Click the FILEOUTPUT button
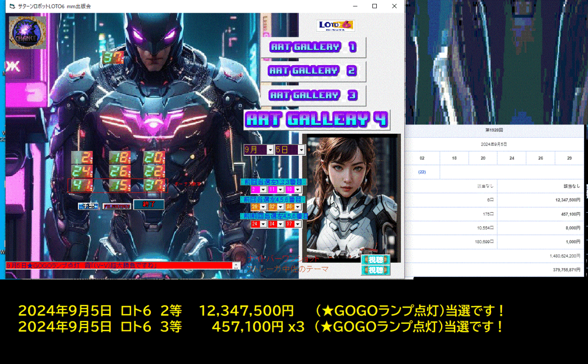588x364 pixels. point(117,206)
